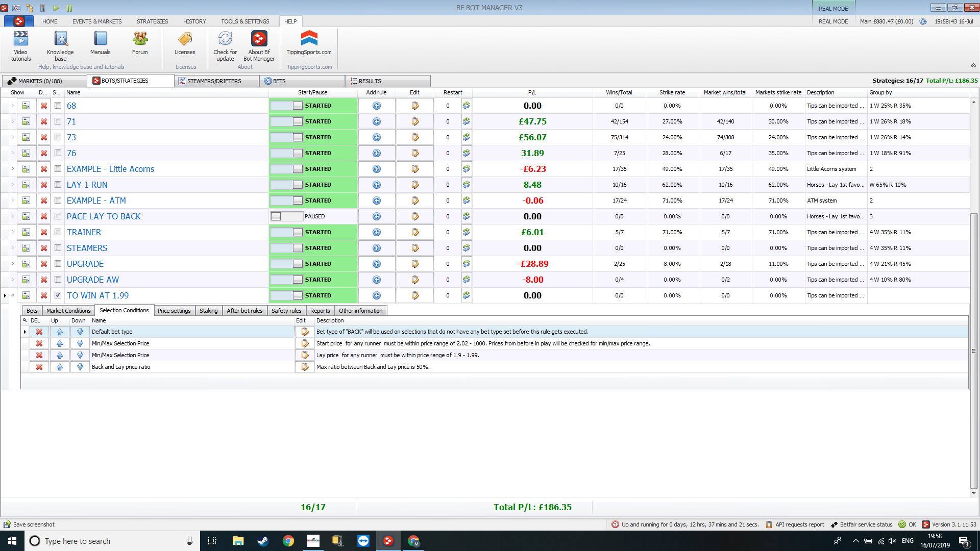Refresh account balance icon near Main funds

(x=923, y=21)
